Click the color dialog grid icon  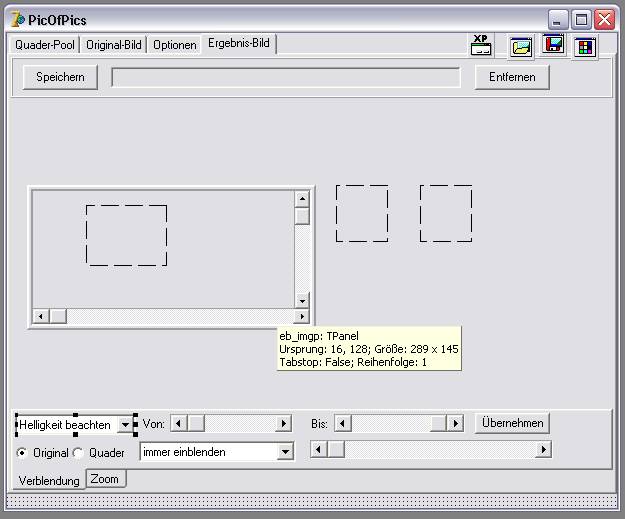coord(585,47)
